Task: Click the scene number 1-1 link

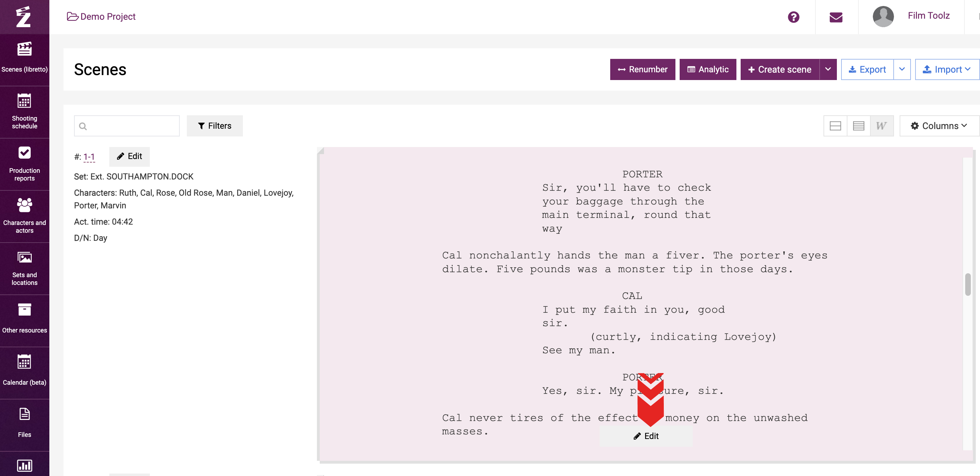Action: pyautogui.click(x=89, y=157)
